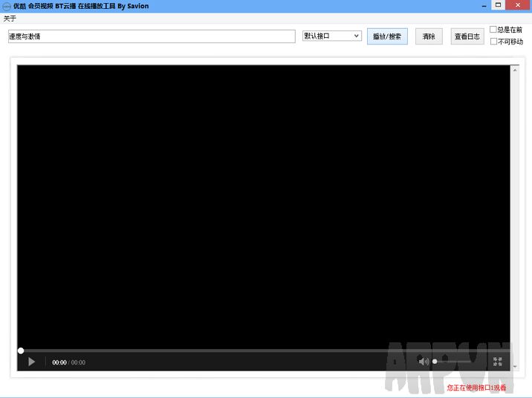Enter fullscreen mode in the video player
The image size is (532, 398).
coord(498,362)
